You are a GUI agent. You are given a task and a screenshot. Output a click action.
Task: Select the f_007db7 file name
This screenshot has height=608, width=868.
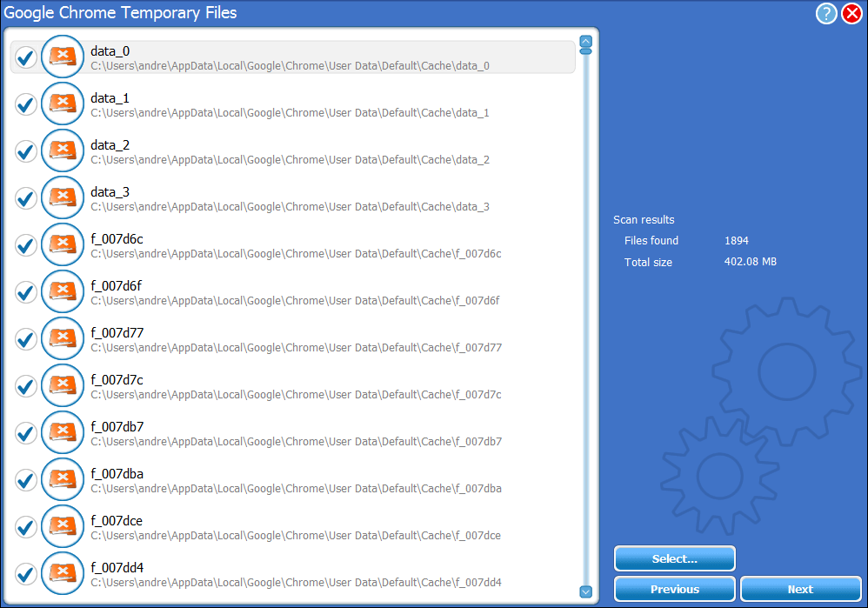click(x=117, y=427)
